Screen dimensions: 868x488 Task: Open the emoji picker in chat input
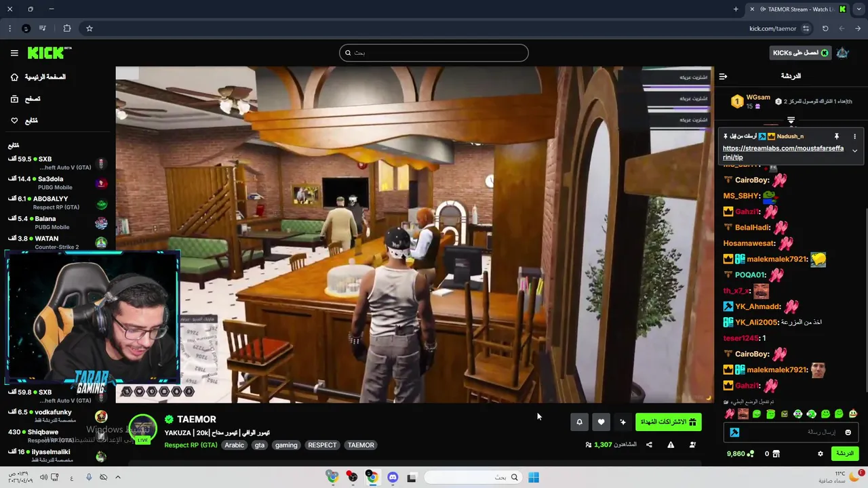click(x=848, y=432)
